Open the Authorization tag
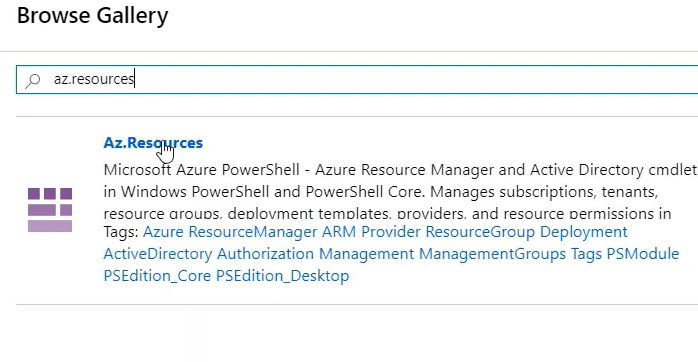 point(265,254)
